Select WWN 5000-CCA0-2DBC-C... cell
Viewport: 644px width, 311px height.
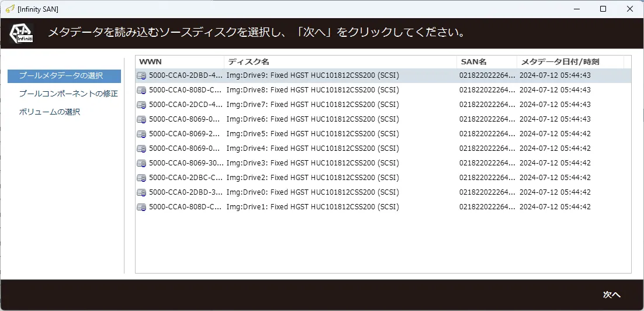coord(186,178)
